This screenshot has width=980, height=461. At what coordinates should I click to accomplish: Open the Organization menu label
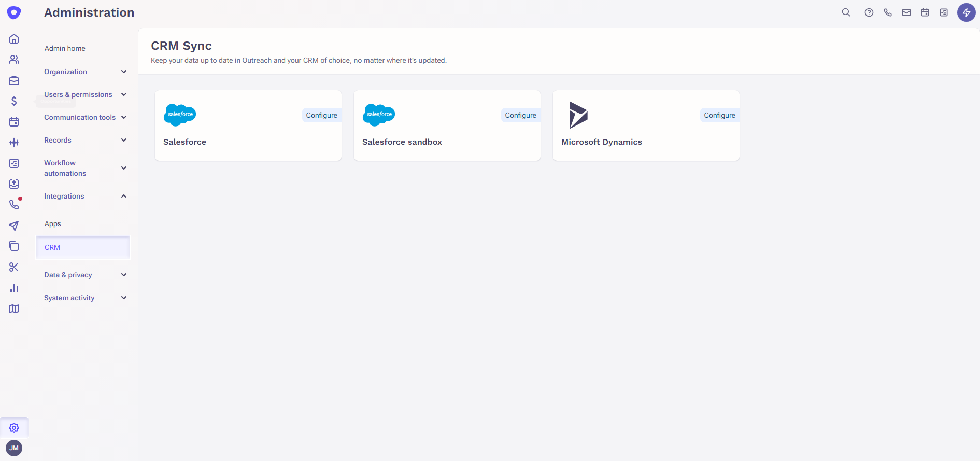point(65,72)
